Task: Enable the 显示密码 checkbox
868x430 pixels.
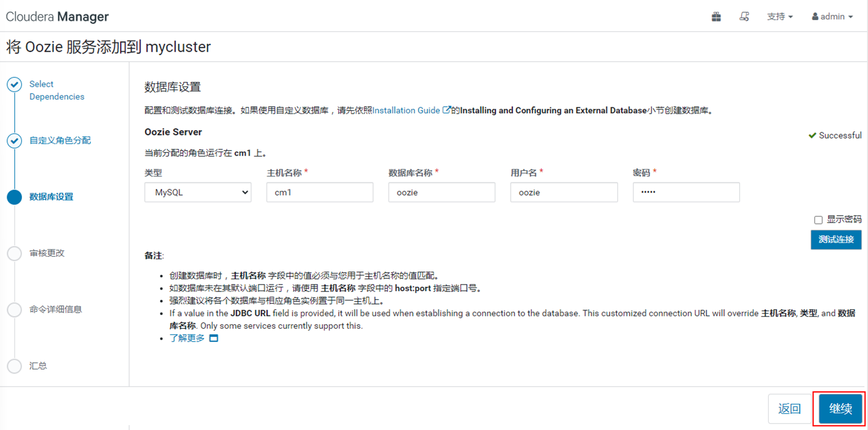Action: pyautogui.click(x=818, y=220)
